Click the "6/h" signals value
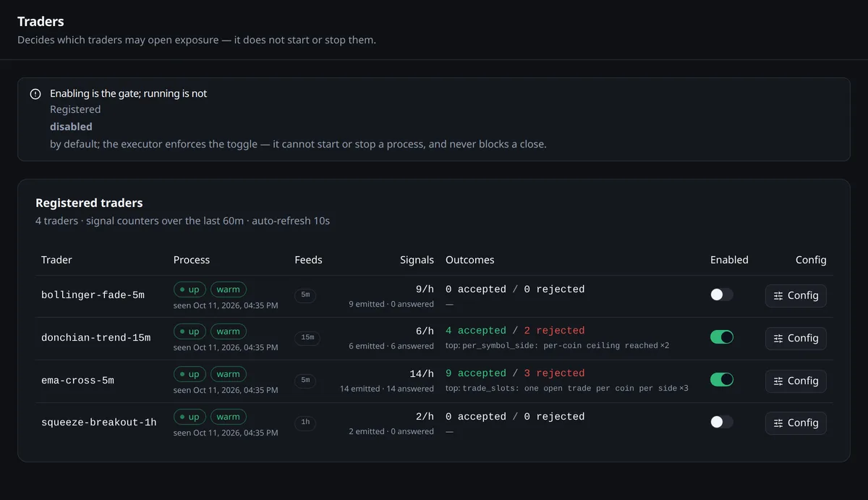The height and width of the screenshot is (500, 868). (425, 331)
